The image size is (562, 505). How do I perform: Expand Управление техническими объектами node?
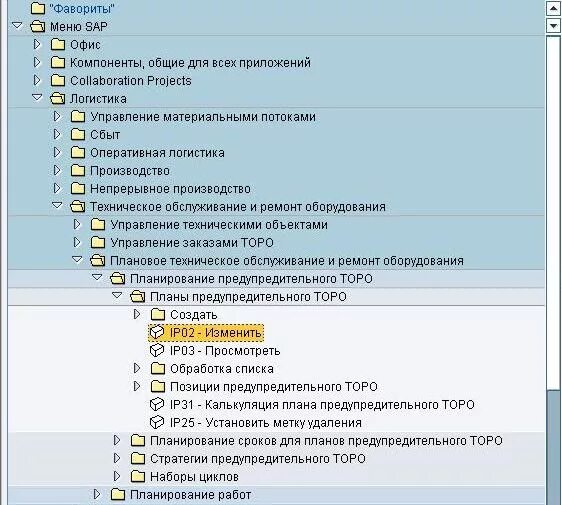77,224
